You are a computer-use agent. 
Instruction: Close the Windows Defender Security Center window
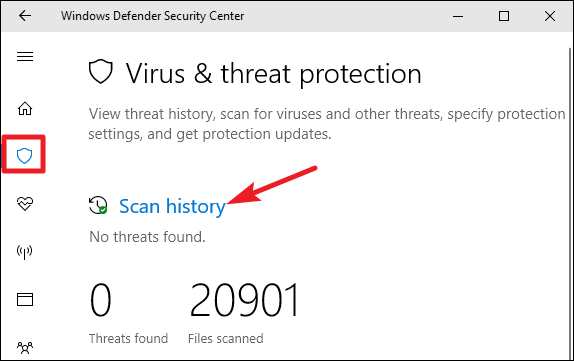click(x=550, y=16)
